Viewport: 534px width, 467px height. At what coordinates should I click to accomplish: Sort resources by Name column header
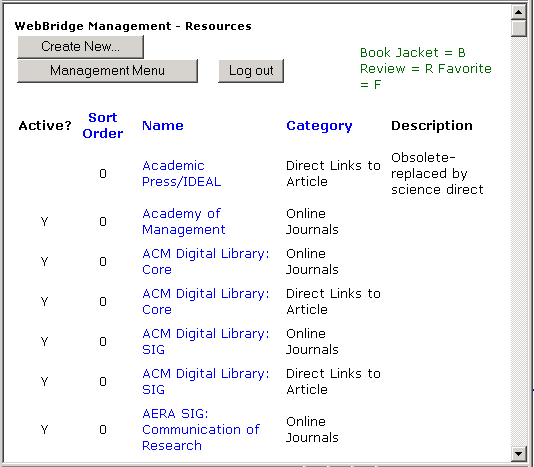pos(163,126)
